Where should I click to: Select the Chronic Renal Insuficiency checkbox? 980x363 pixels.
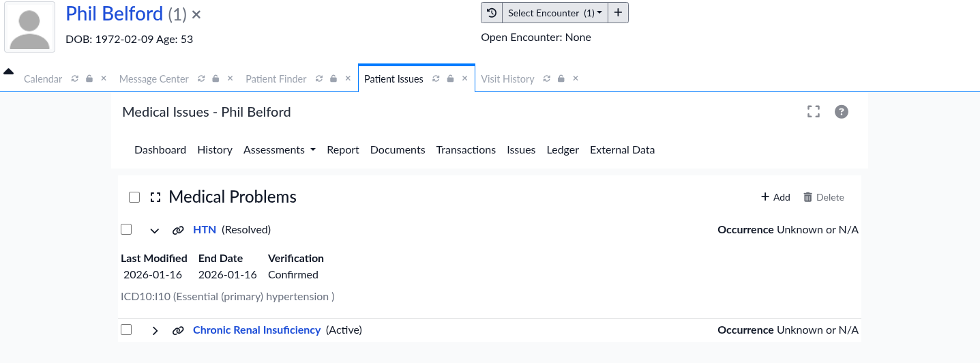126,330
